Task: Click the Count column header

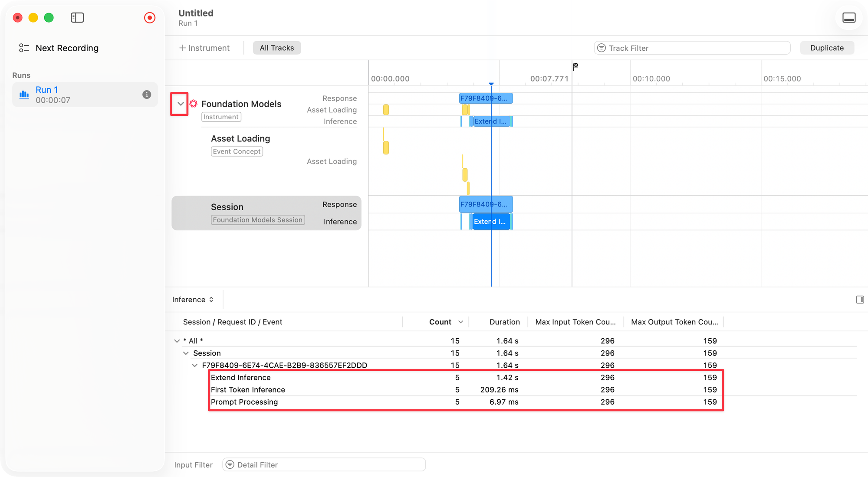Action: (440, 322)
